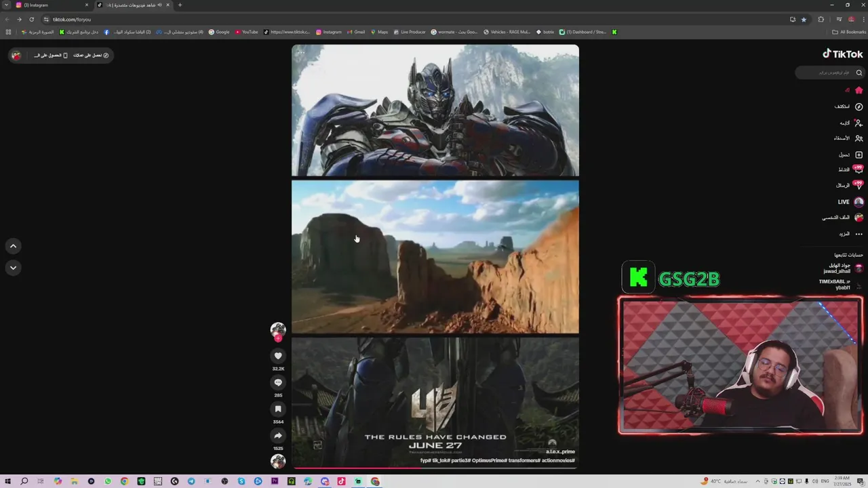Click the transformers# hashtag
The image size is (868, 488).
(525, 460)
